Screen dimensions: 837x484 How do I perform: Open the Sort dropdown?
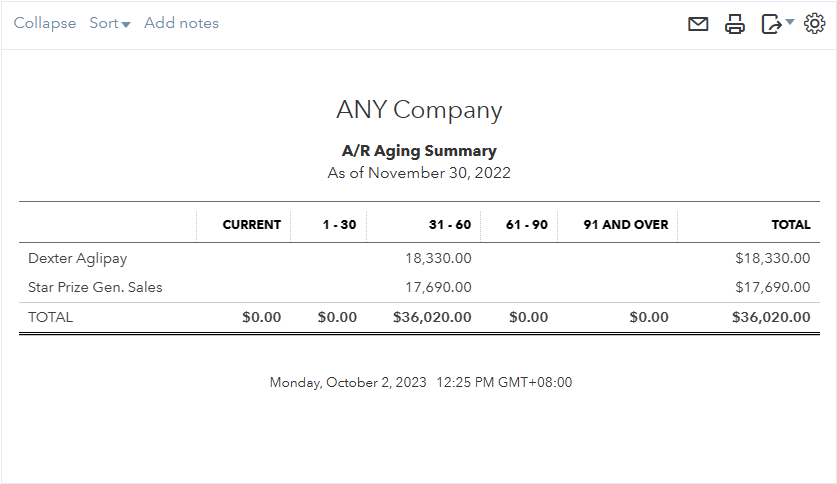(110, 23)
